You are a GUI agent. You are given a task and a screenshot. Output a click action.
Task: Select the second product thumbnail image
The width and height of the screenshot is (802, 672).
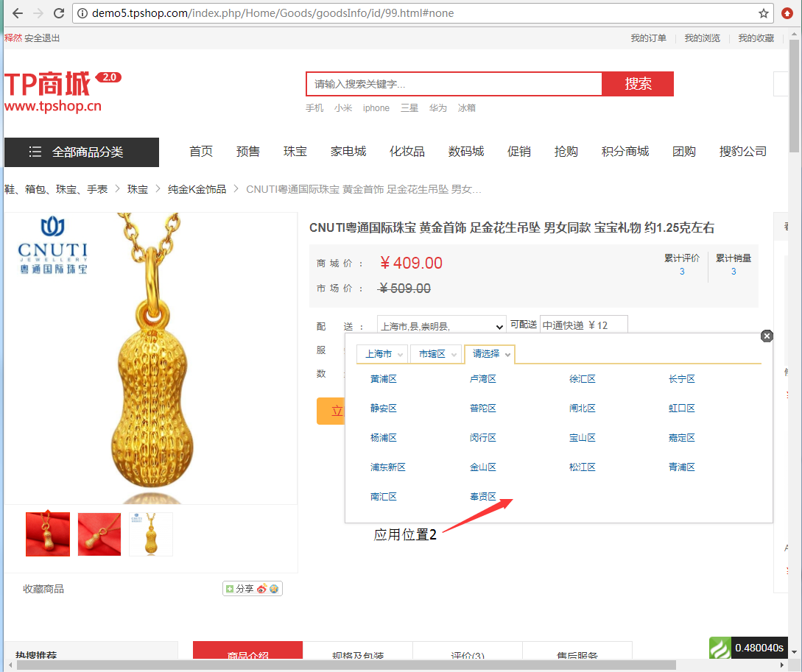[99, 534]
